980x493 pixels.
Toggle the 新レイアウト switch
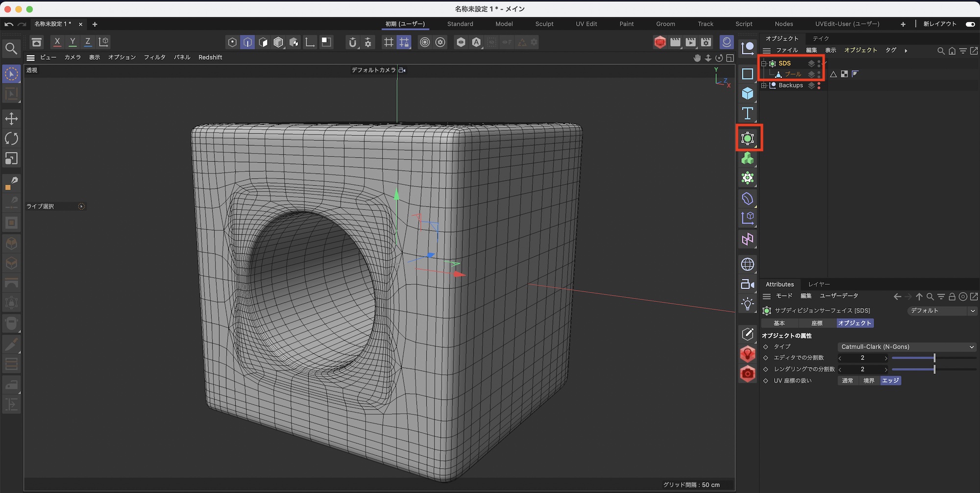970,24
